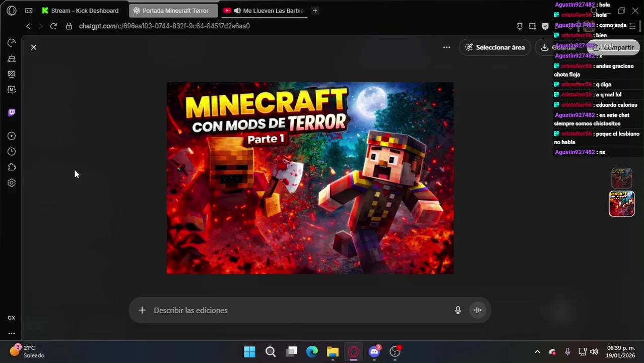Open a new browser tab
Viewport: 644px width, 363px height.
coord(315,11)
